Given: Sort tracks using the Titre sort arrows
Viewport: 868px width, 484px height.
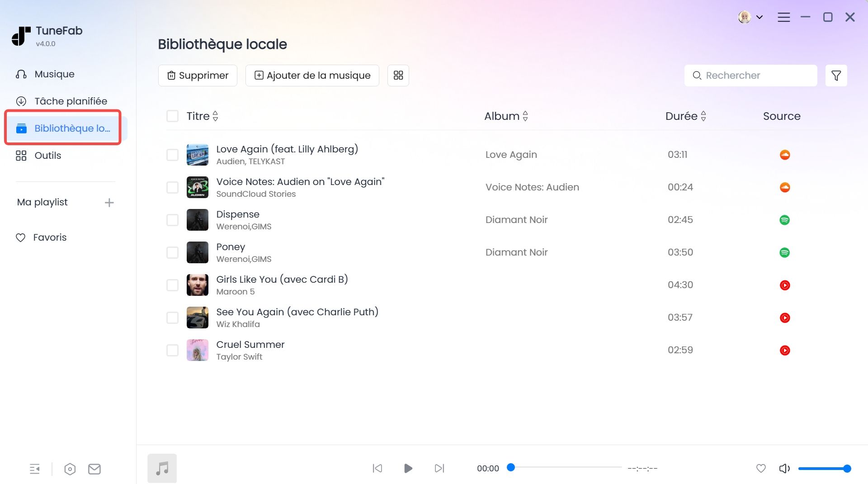Looking at the screenshot, I should [x=215, y=116].
